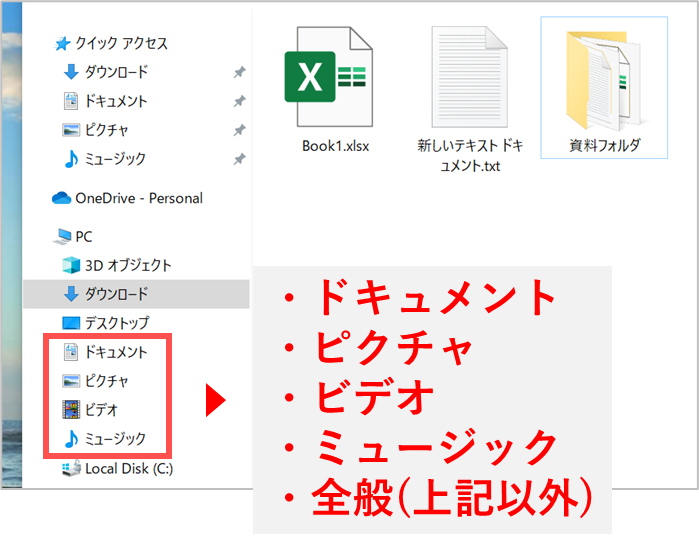
Task: Click the 資料フォルダ name text
Action: (x=604, y=145)
